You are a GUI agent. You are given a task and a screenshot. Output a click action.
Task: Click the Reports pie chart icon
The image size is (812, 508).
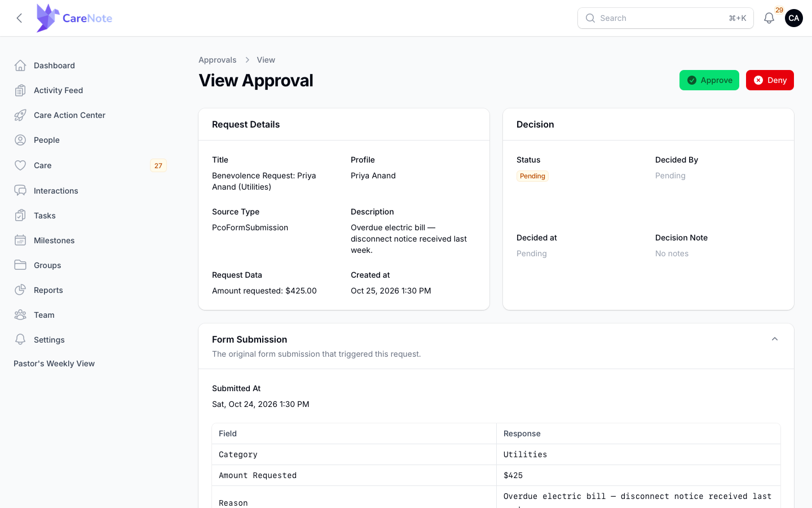coord(20,290)
